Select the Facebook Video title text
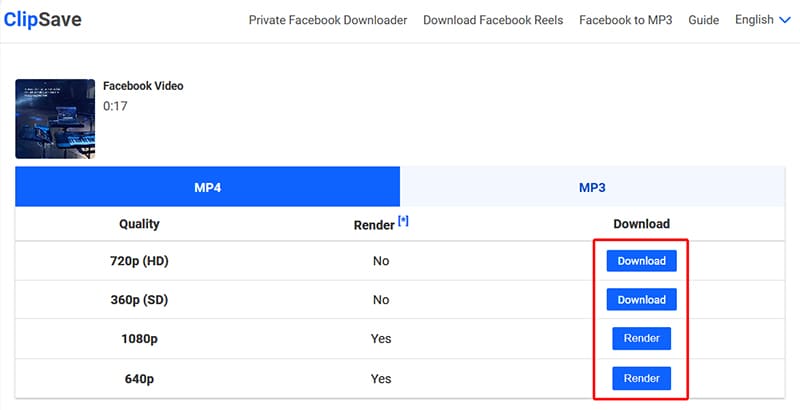 (x=143, y=86)
